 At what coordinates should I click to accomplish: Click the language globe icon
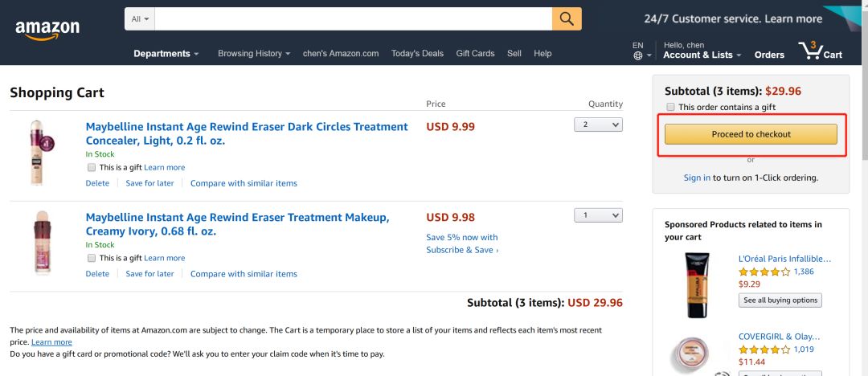point(638,55)
